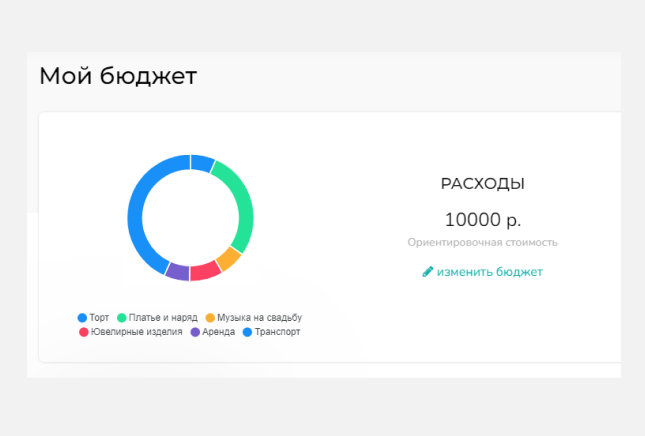
Task: Click the blue dot next to Транспорт
Action: [x=247, y=332]
